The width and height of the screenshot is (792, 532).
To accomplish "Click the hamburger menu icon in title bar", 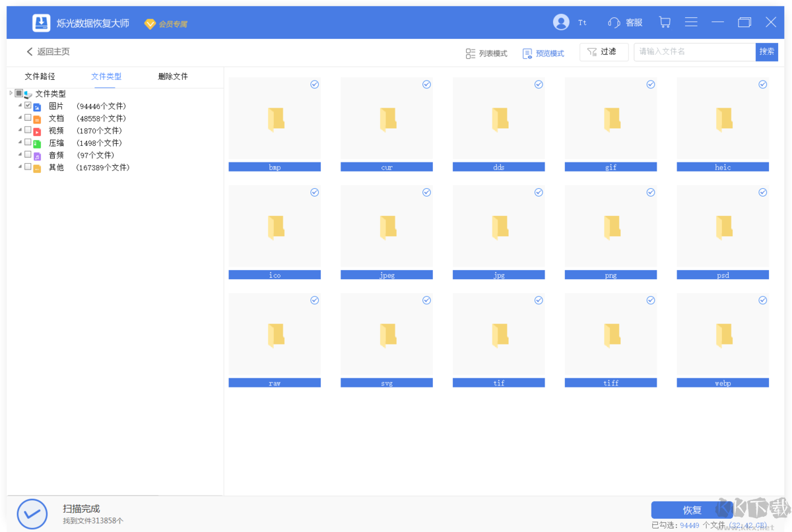I will (x=691, y=22).
